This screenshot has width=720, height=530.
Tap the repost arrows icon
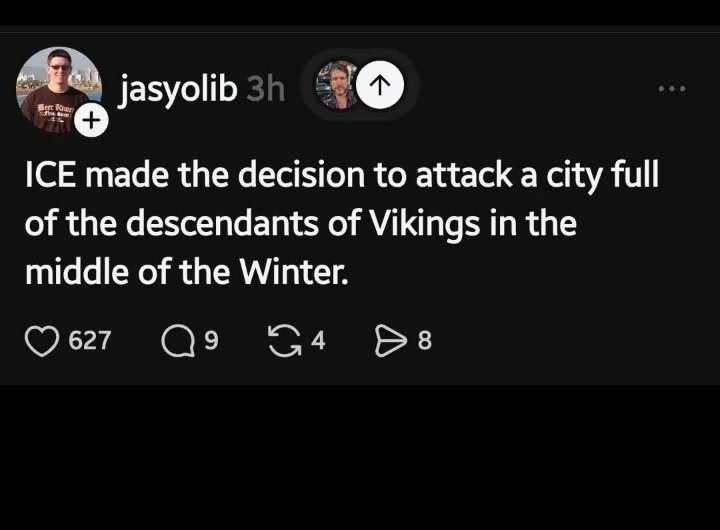pyautogui.click(x=285, y=342)
